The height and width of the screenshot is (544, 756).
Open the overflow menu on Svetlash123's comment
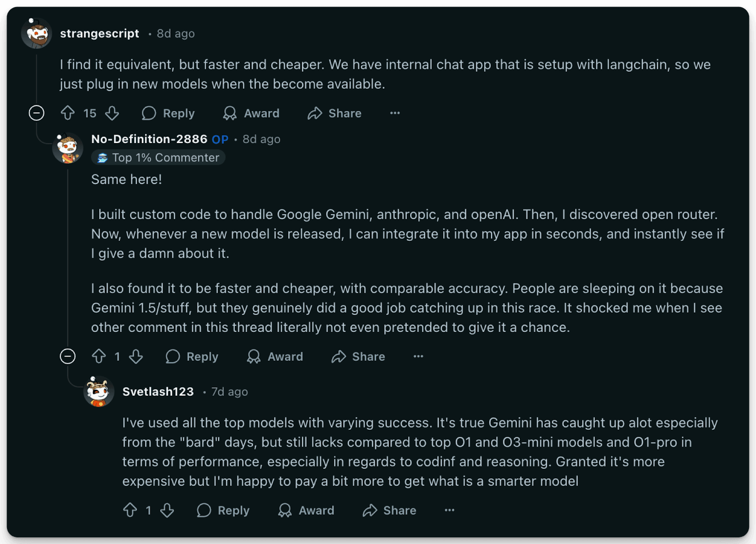[x=448, y=510]
